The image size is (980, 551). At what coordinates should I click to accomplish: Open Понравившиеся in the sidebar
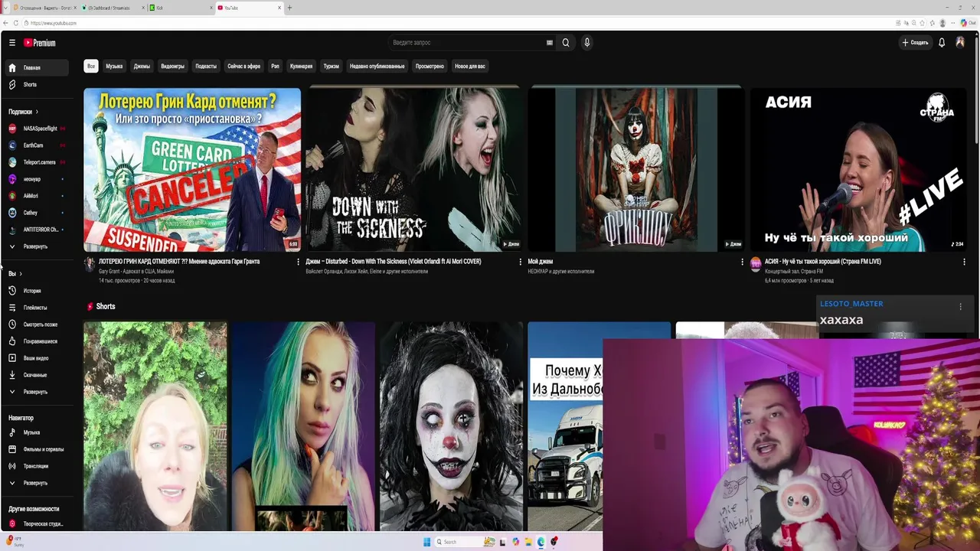(x=37, y=341)
